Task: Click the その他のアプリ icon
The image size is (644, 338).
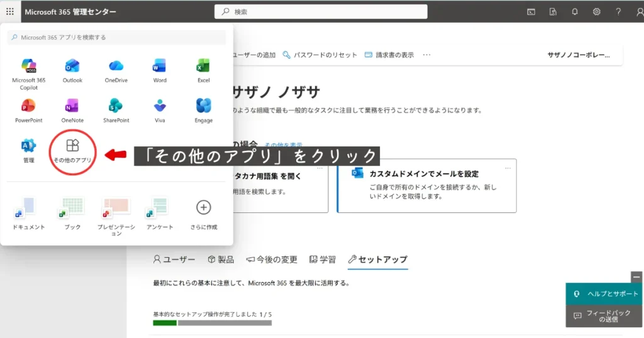Action: pyautogui.click(x=72, y=147)
